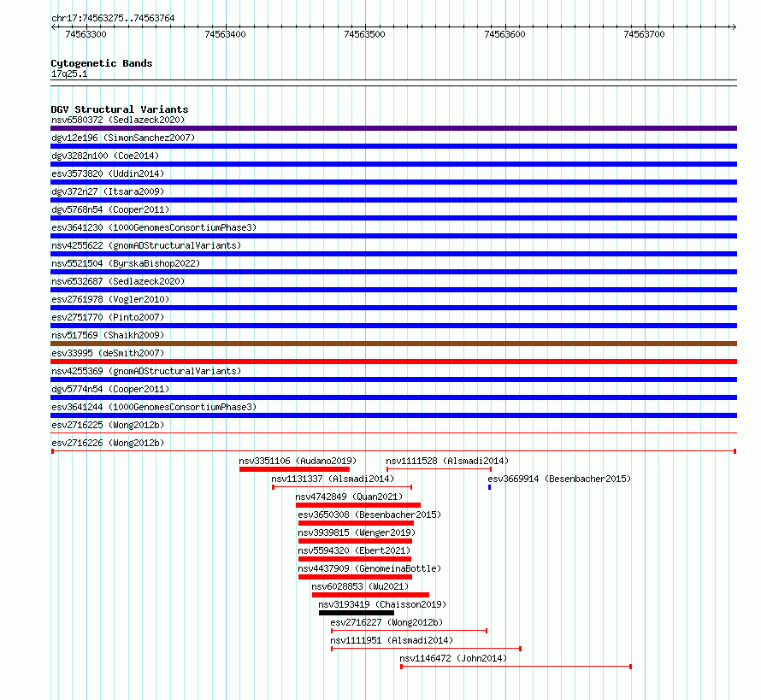The image size is (761, 700).
Task: Select nsv5521504 (ByrskaBishop2022) label
Action: (126, 263)
